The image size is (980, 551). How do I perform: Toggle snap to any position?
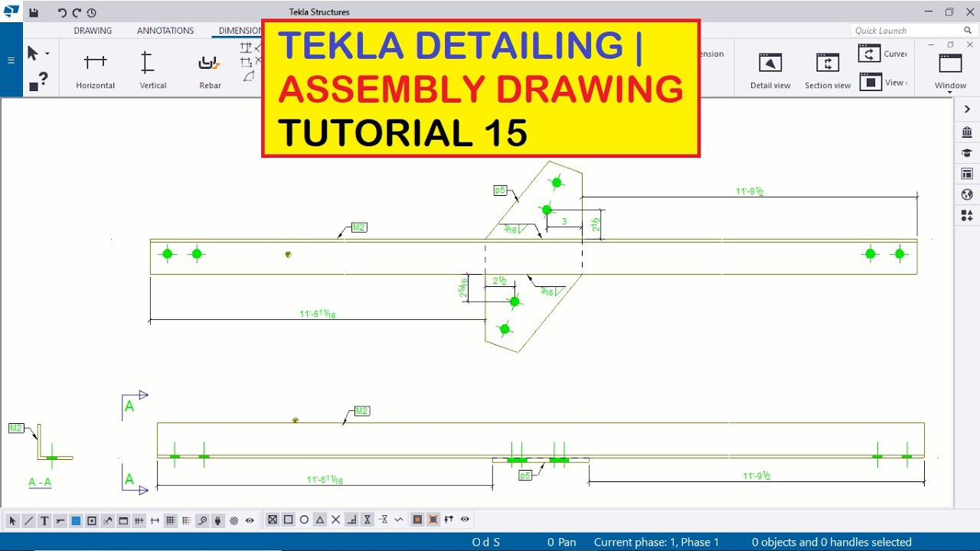point(400,520)
